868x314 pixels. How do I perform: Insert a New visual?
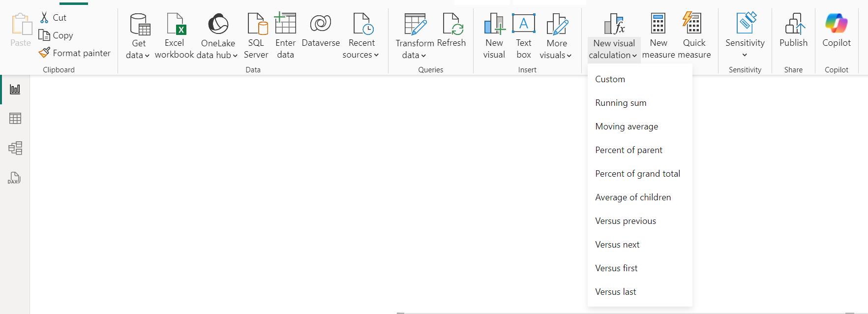pos(494,36)
